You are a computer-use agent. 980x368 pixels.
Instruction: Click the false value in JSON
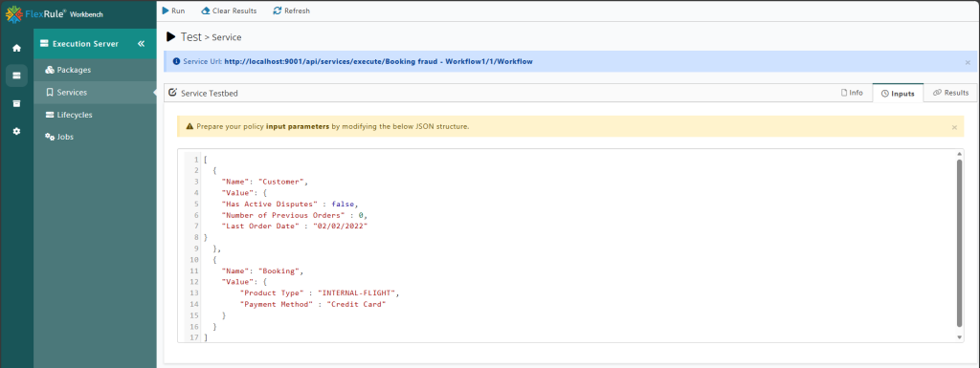tap(344, 204)
